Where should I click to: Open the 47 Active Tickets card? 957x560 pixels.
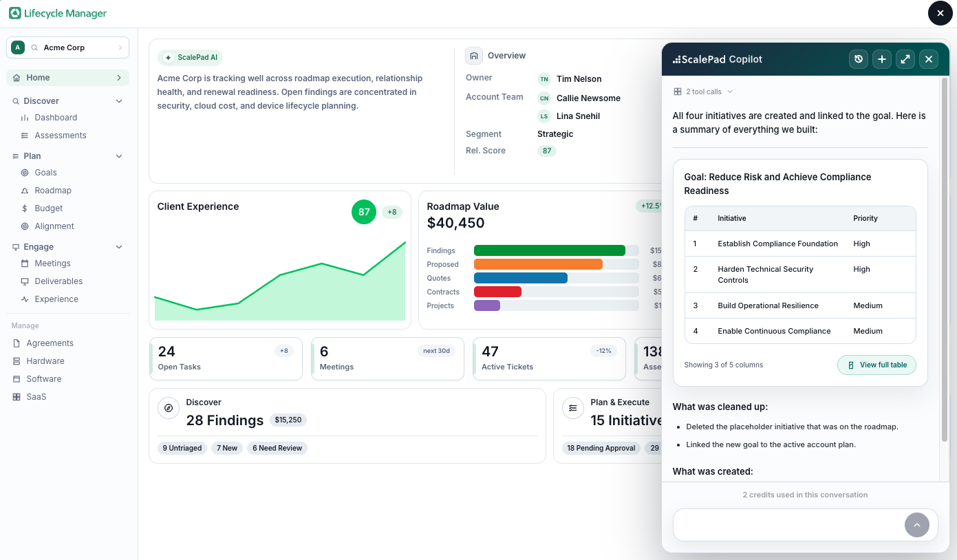(x=549, y=358)
